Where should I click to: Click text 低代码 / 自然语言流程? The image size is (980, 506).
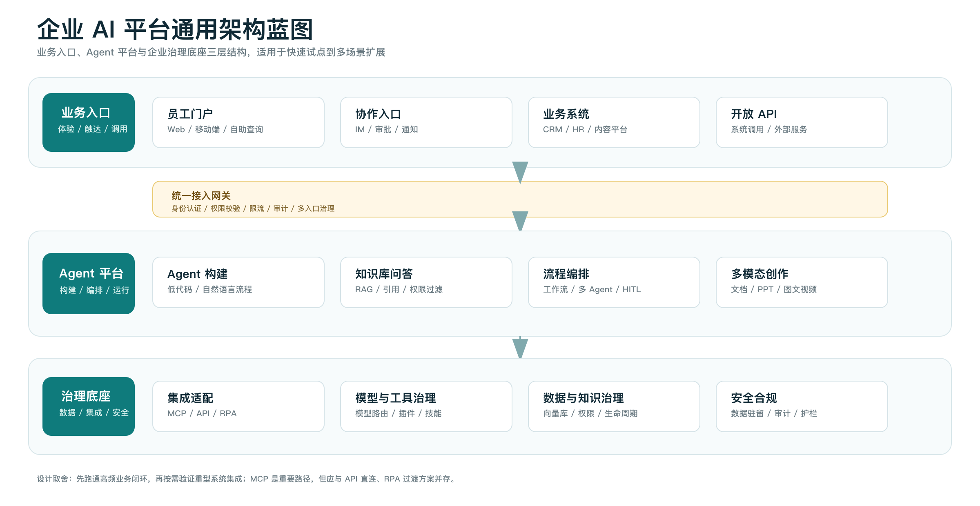coord(210,289)
